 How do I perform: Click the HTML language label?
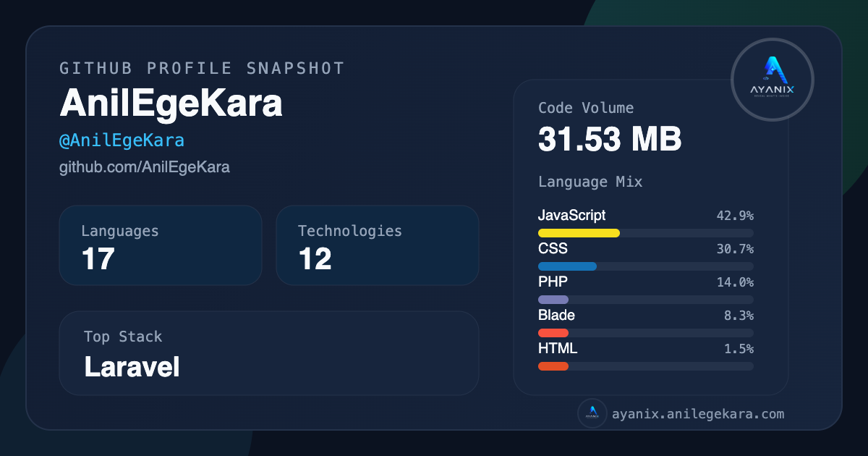pyautogui.click(x=558, y=348)
